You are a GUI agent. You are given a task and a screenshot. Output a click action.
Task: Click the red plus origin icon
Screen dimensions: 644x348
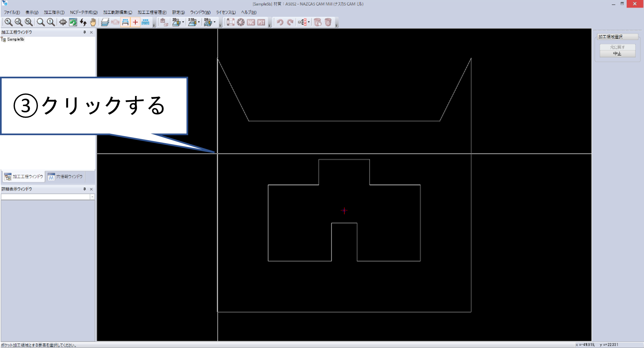135,22
